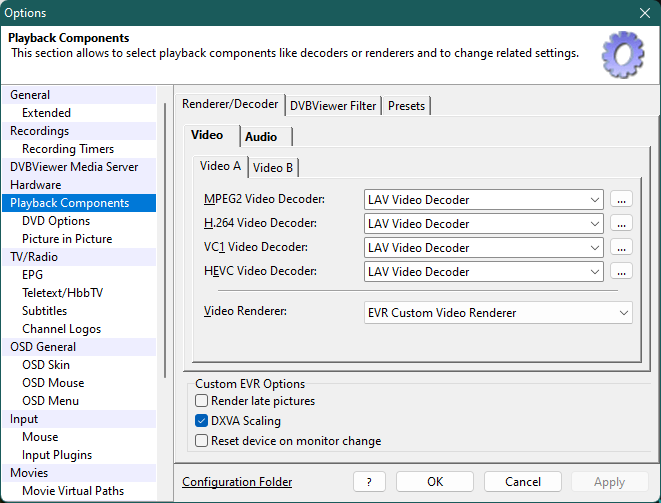The height and width of the screenshot is (503, 661).
Task: Enable Render late pictures checkbox
Action: 202,401
